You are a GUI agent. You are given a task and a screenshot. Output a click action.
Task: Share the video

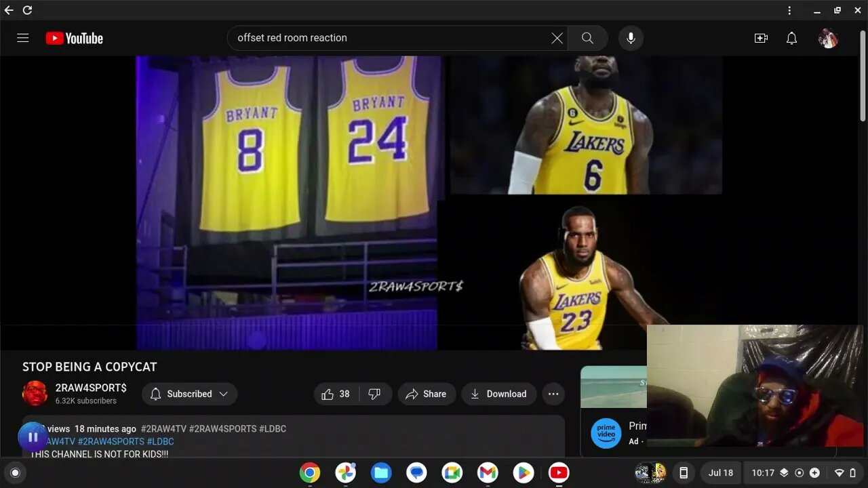tap(427, 394)
